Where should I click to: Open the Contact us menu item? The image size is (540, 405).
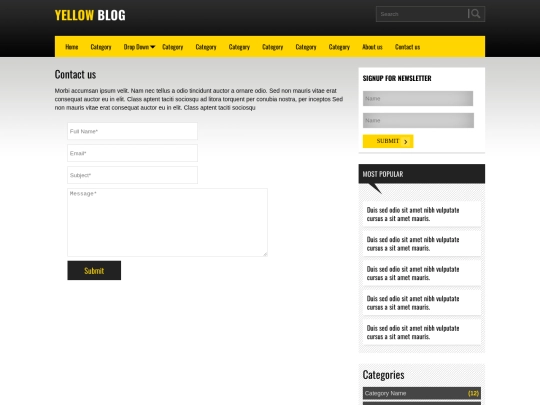coord(407,47)
